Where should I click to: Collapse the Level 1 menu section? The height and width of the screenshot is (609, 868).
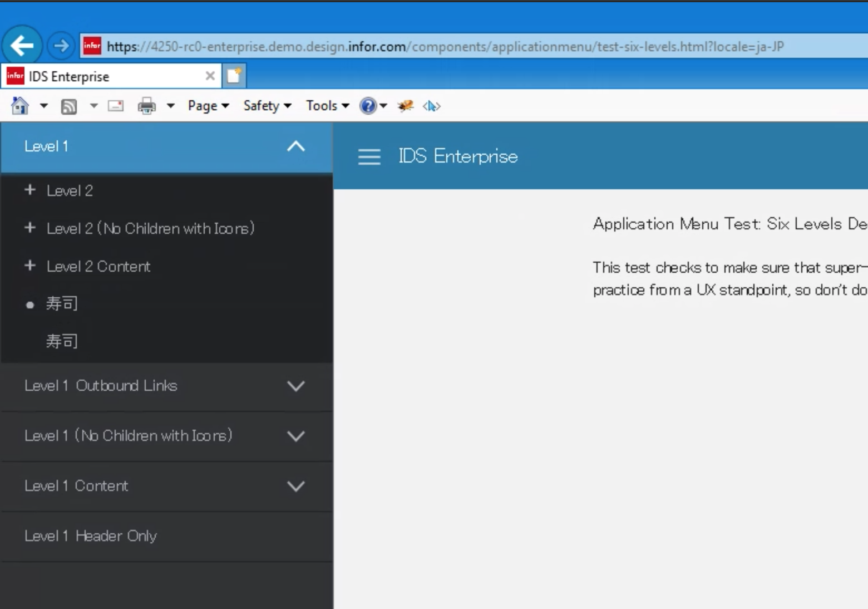295,146
